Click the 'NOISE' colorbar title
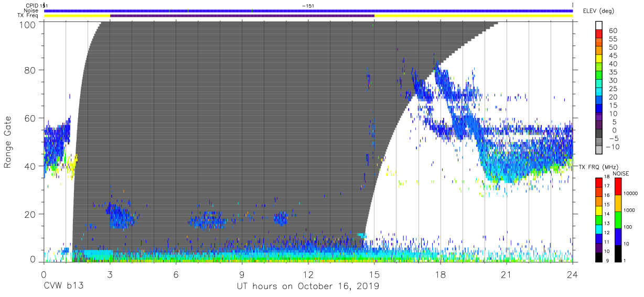The height and width of the screenshot is (297, 644). (620, 173)
